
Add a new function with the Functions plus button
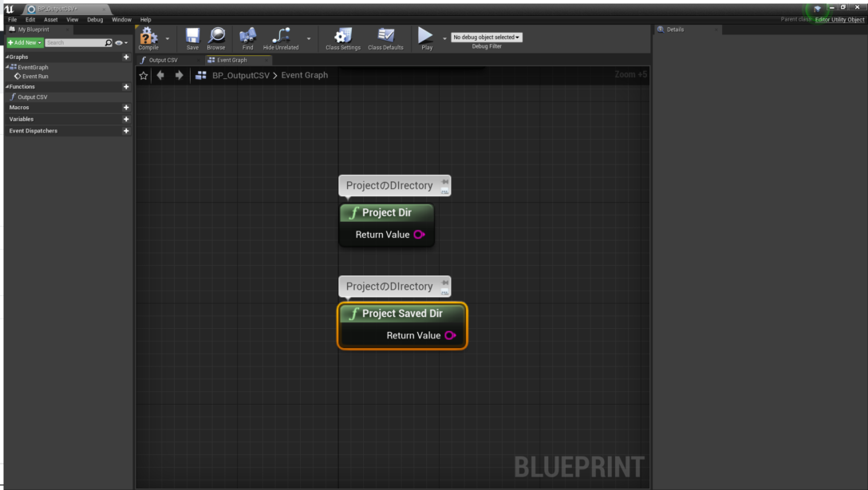pos(126,86)
